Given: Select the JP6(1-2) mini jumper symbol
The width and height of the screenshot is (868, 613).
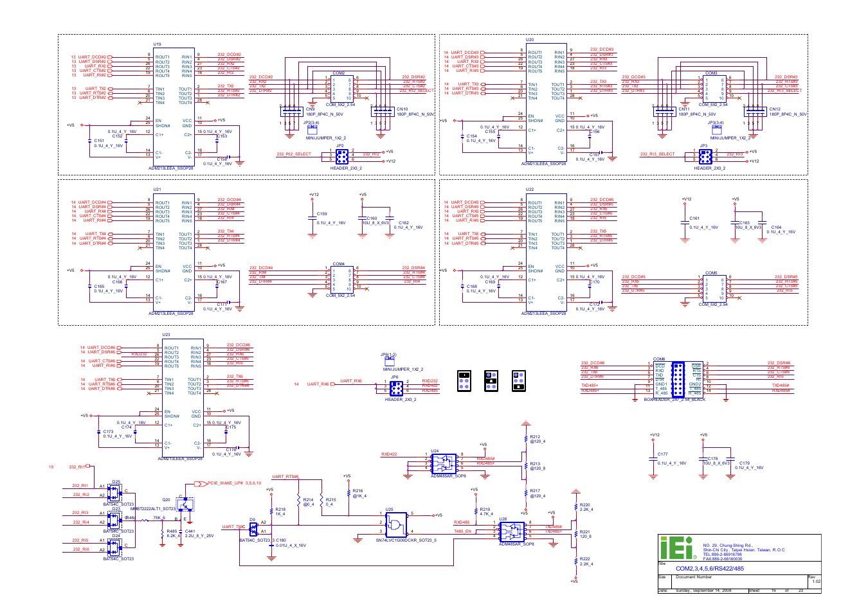Looking at the screenshot, I should [390, 362].
